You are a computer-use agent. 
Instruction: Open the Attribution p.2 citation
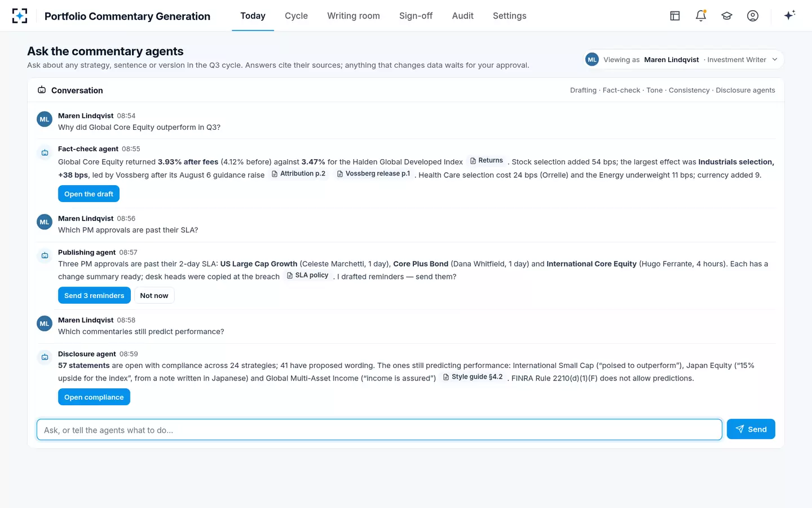pos(299,174)
